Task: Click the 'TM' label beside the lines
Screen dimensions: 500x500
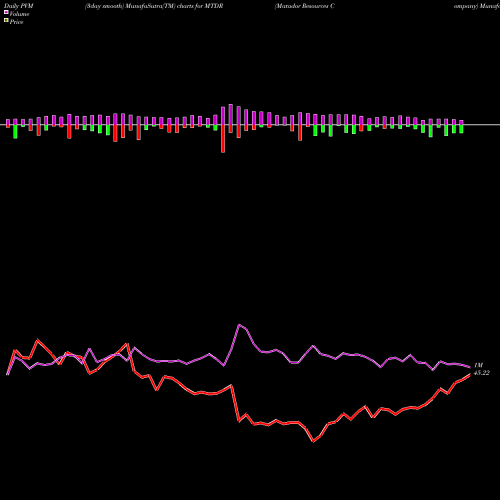Action: pos(478,365)
